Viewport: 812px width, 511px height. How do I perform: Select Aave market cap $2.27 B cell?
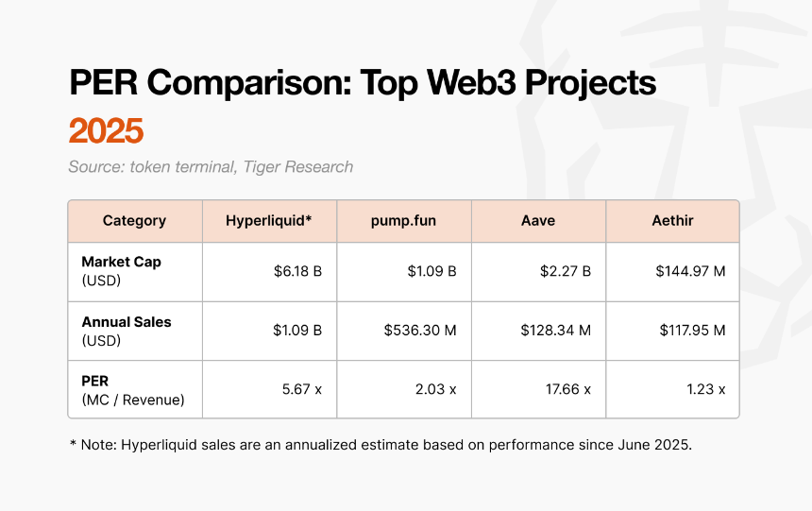click(538, 272)
